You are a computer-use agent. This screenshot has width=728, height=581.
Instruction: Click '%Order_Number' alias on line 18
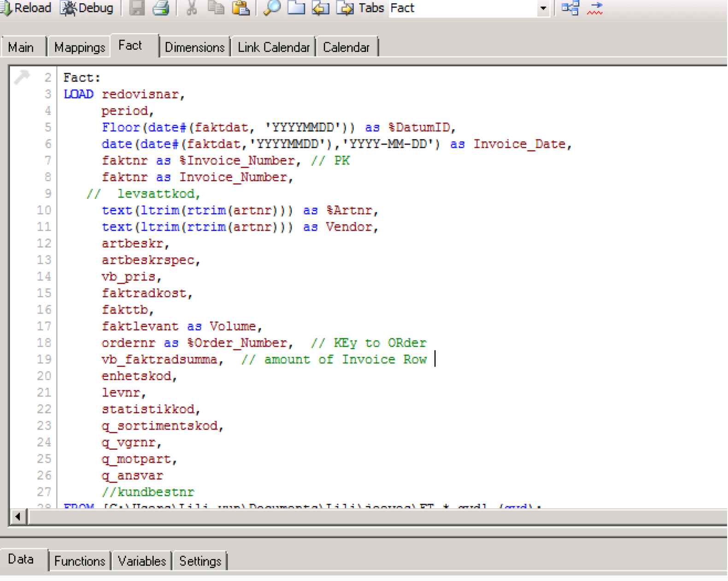[x=237, y=343]
